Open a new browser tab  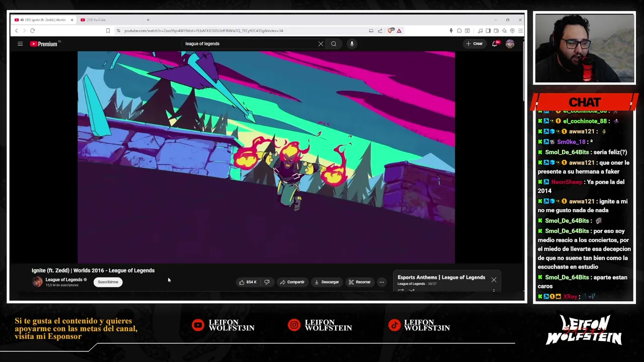pos(148,20)
